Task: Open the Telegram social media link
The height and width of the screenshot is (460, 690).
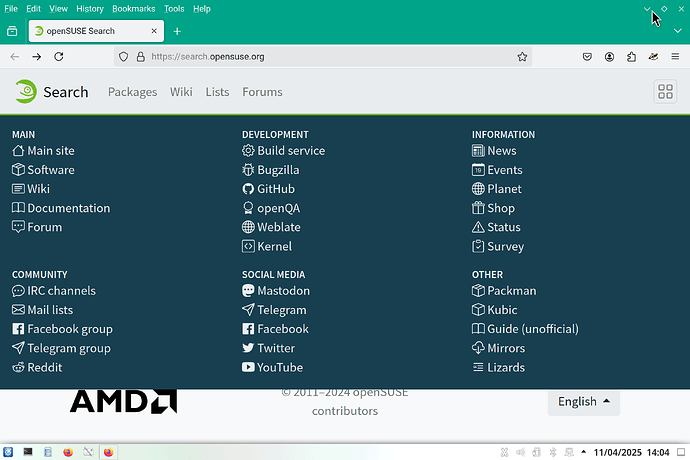Action: coord(274,310)
